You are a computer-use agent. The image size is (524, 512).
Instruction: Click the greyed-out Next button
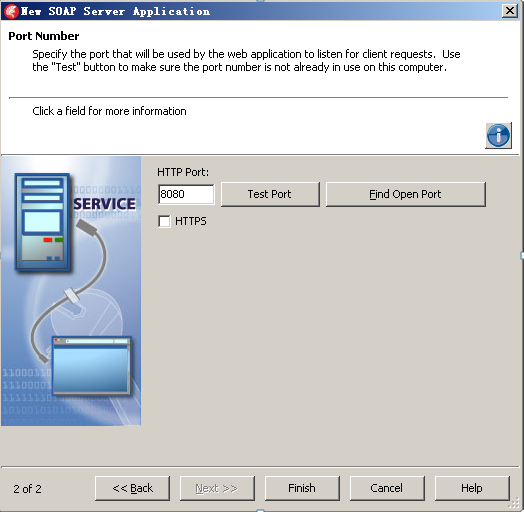tap(217, 488)
